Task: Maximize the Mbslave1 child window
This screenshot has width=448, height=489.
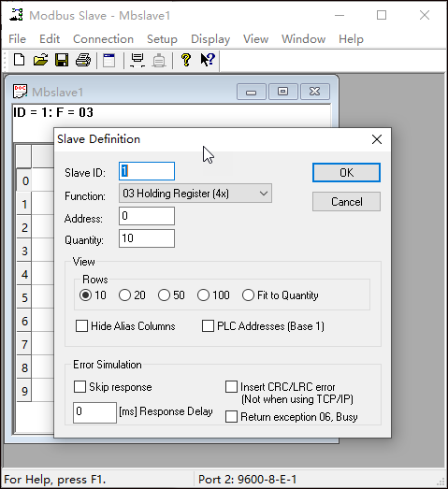Action: click(283, 92)
